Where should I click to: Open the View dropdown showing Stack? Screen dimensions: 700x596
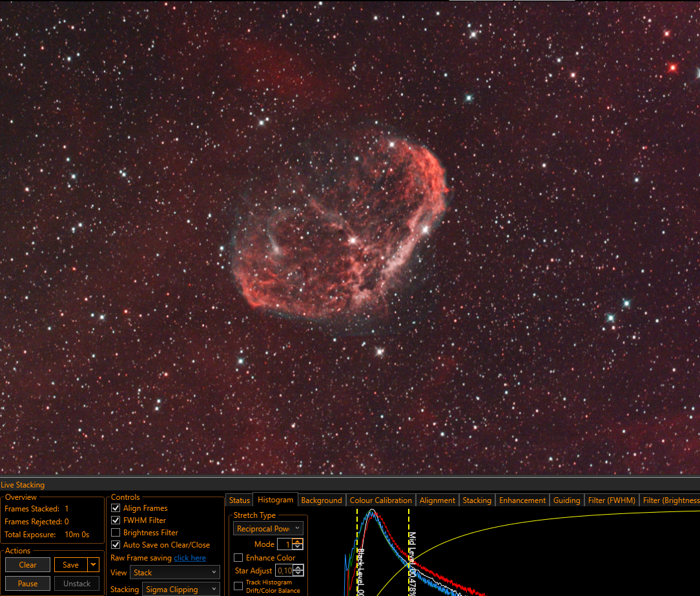pyautogui.click(x=175, y=572)
